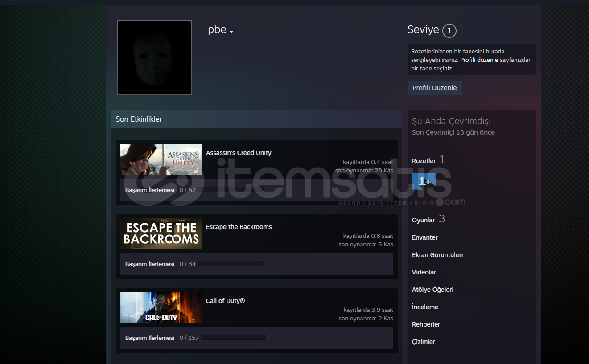Screen dimensions: 589x364
Task: Open the Call of Duty® title link
Action: point(226,301)
